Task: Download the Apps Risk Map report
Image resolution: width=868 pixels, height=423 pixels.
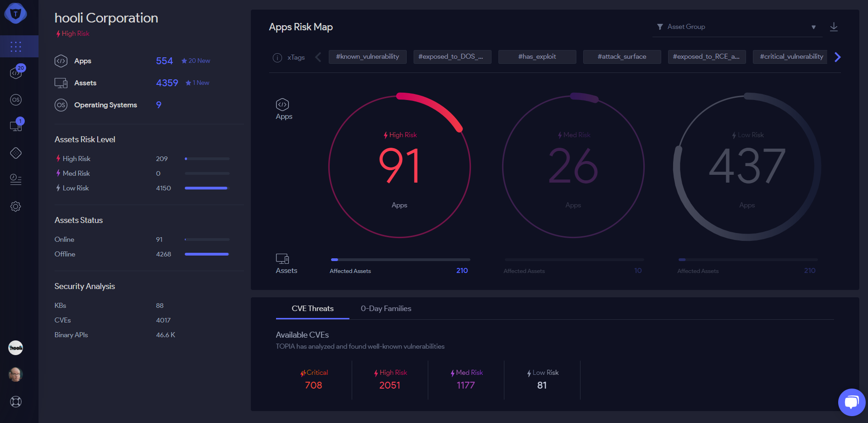Action: (834, 27)
